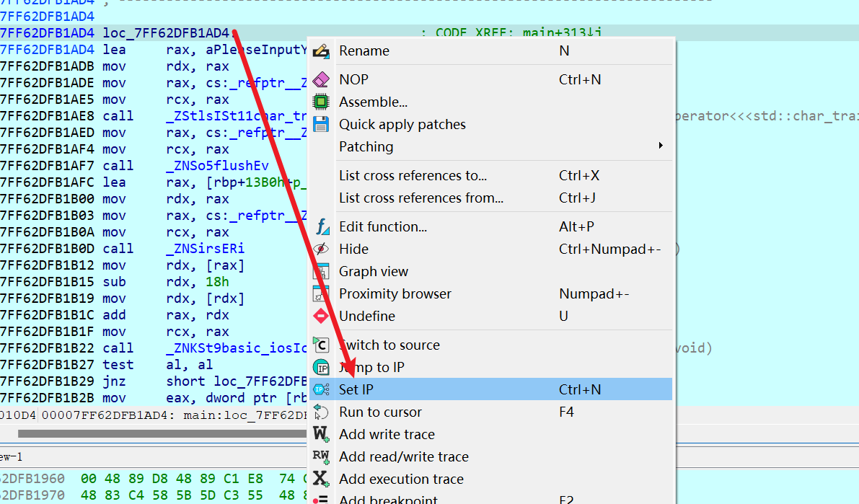859x504 pixels.
Task: Choose Add read/write trace entry
Action: click(x=491, y=456)
